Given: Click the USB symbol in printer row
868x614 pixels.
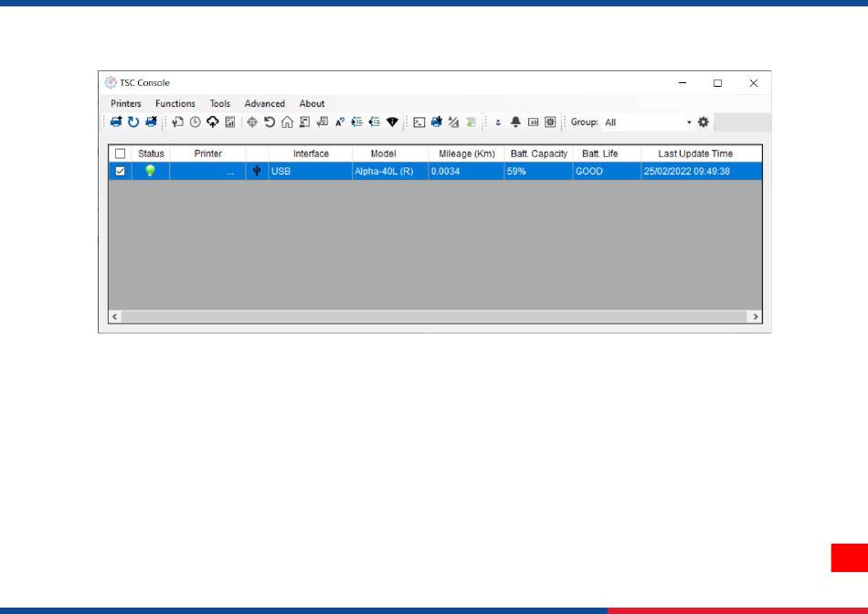Looking at the screenshot, I should (257, 171).
